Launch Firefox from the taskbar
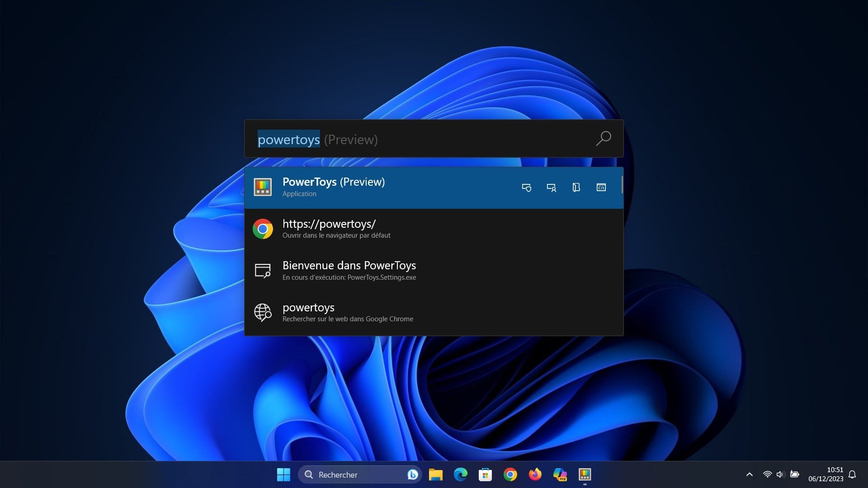 [535, 474]
